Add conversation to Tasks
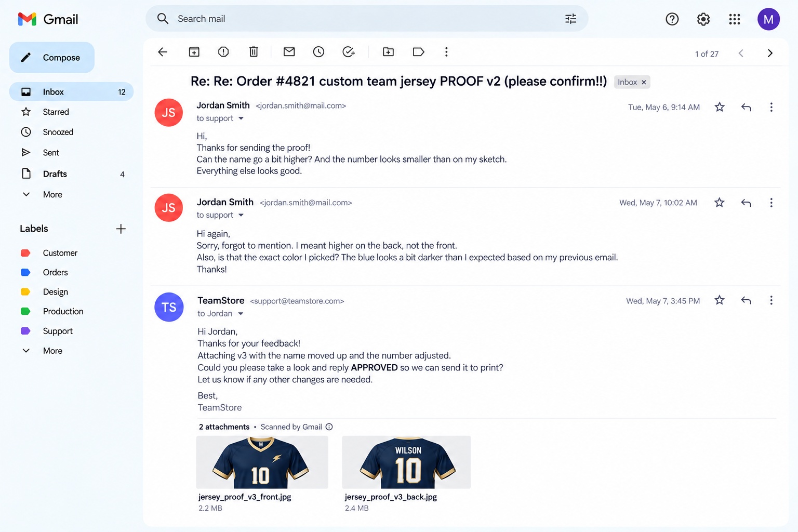This screenshot has height=532, width=798. click(x=349, y=52)
